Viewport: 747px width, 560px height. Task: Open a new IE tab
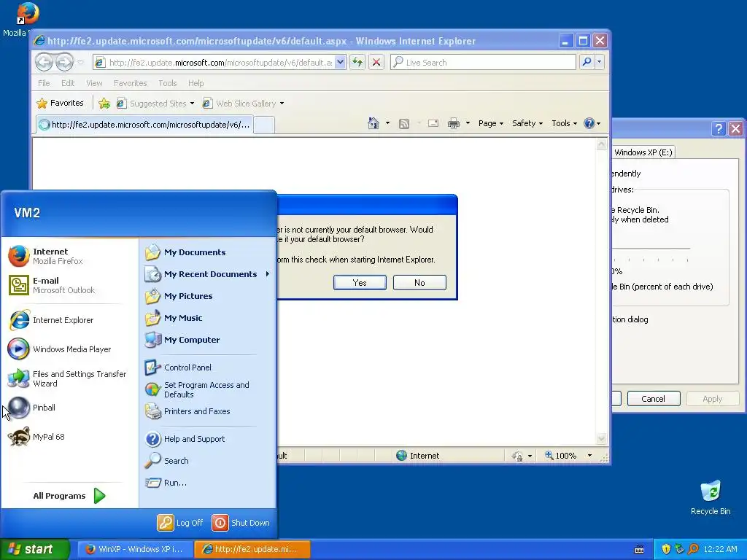pos(264,125)
